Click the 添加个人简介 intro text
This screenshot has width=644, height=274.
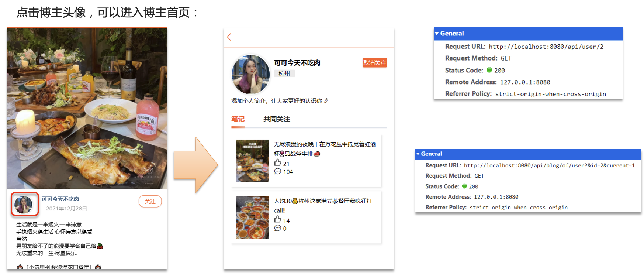click(277, 101)
